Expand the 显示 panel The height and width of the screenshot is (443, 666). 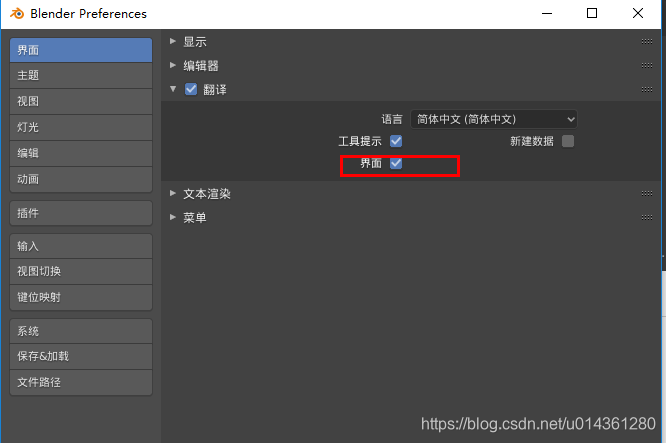tap(173, 41)
